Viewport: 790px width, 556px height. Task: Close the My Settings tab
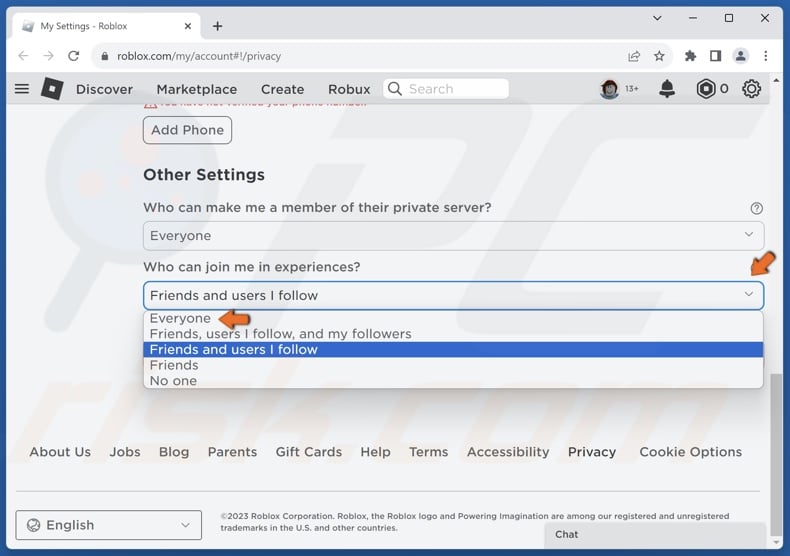tap(187, 26)
